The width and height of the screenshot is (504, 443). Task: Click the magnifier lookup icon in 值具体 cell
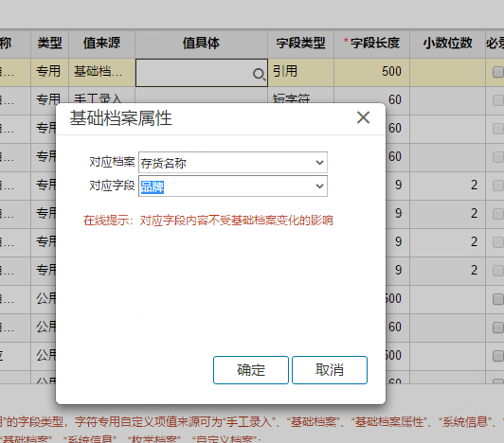259,74
